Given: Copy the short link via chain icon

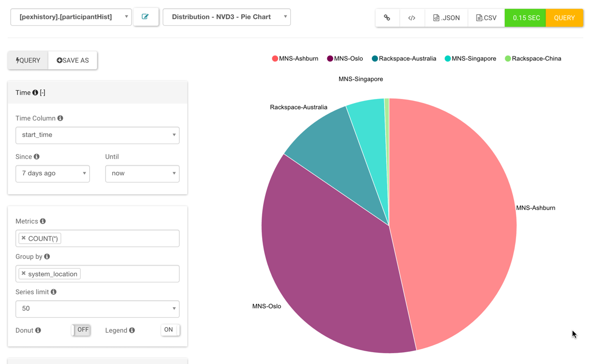Looking at the screenshot, I should (x=387, y=18).
